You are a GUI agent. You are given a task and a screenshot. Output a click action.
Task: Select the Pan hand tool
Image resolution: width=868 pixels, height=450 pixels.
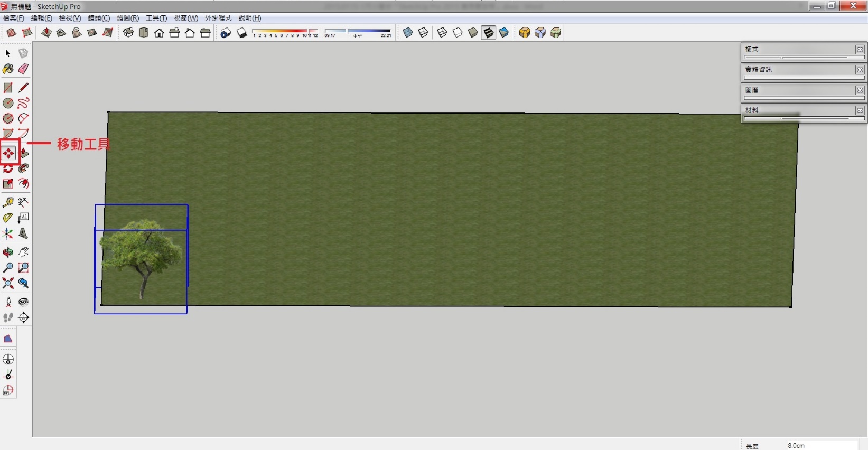tap(23, 252)
